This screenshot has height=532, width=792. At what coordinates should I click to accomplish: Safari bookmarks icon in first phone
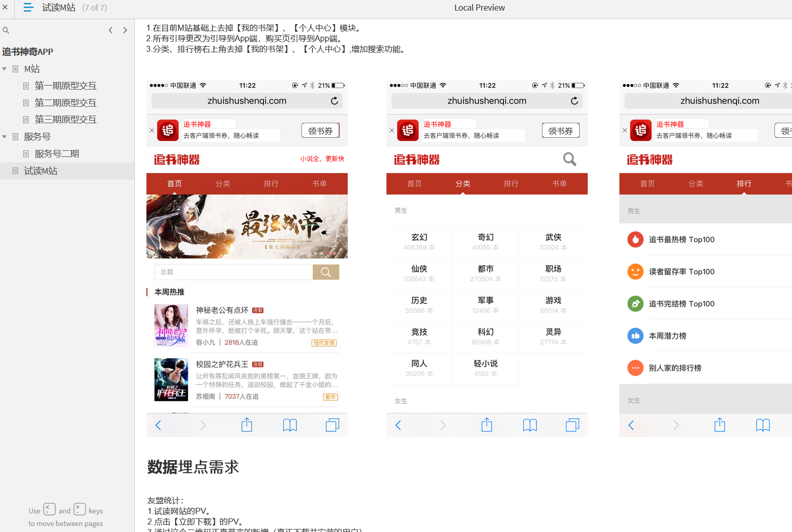(x=290, y=425)
